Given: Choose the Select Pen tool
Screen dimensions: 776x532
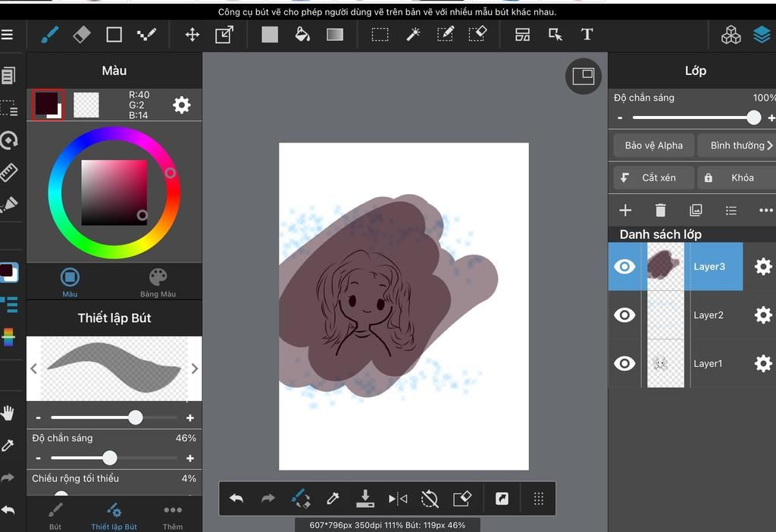Looking at the screenshot, I should 446,34.
